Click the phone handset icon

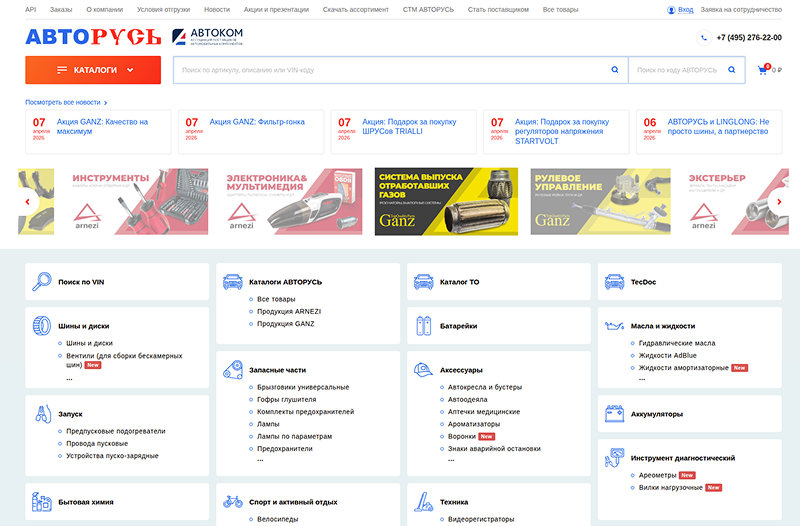pyautogui.click(x=704, y=37)
